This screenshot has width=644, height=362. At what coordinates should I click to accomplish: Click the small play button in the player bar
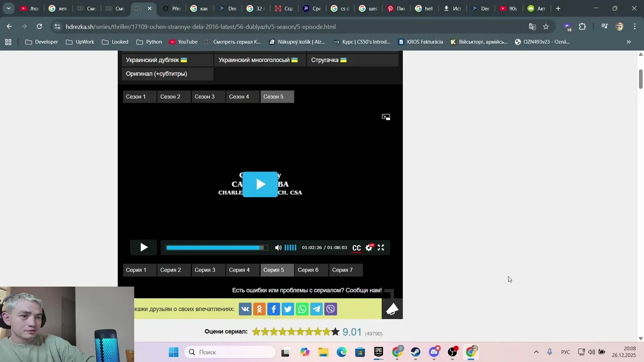144,247
